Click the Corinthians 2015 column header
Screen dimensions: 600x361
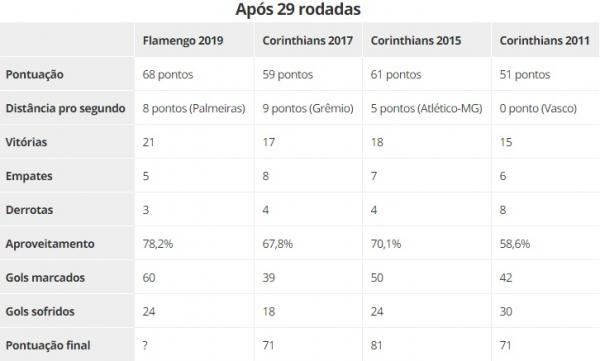[416, 41]
